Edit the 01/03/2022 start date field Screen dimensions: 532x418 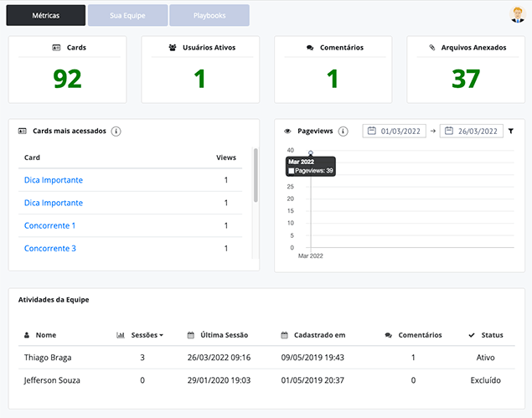click(x=395, y=131)
